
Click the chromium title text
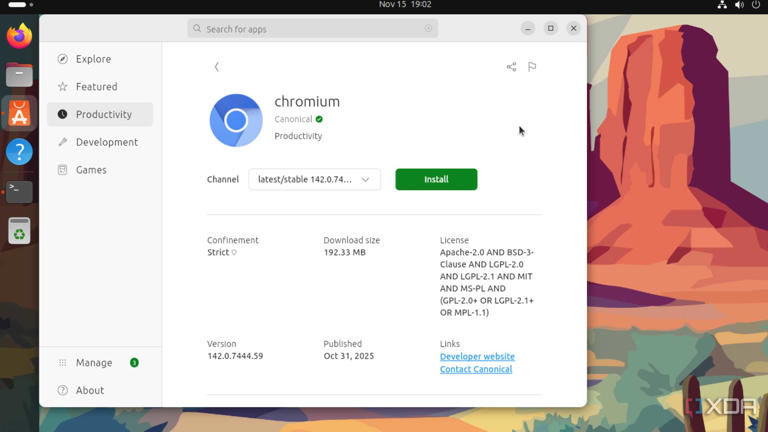307,101
